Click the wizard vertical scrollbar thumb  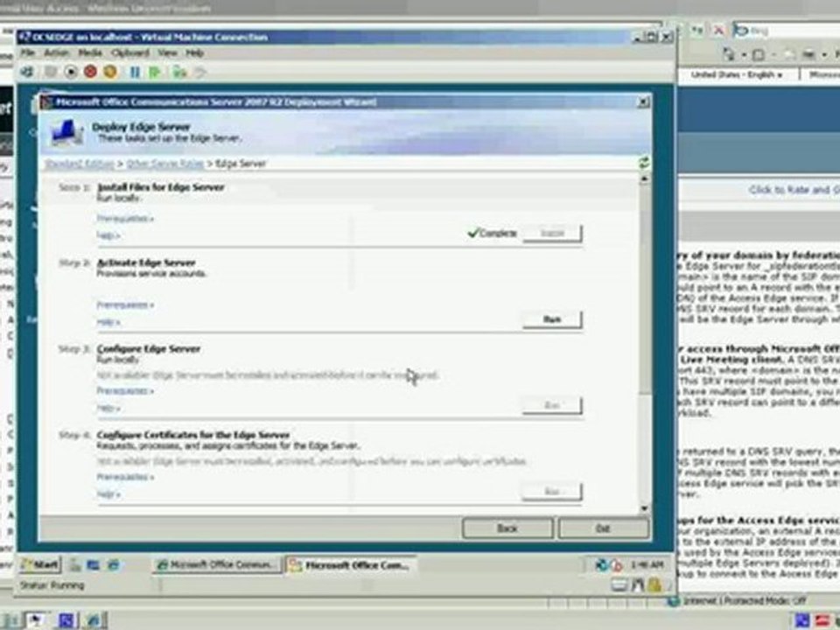645,290
